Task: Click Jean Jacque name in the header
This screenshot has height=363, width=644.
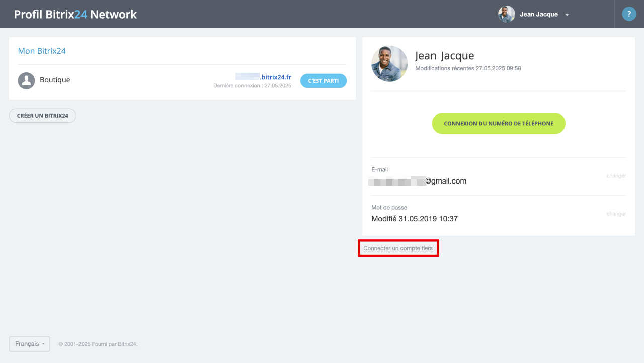Action: click(x=539, y=14)
